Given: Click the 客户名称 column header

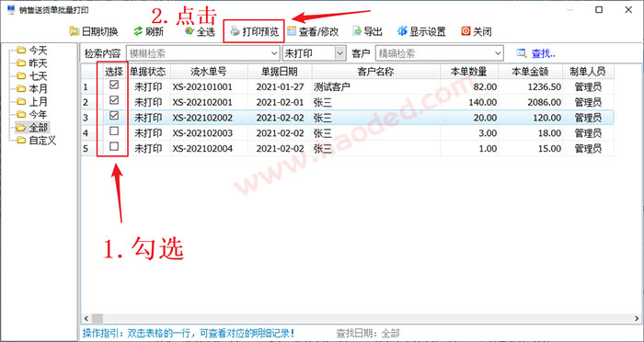Looking at the screenshot, I should (375, 72).
